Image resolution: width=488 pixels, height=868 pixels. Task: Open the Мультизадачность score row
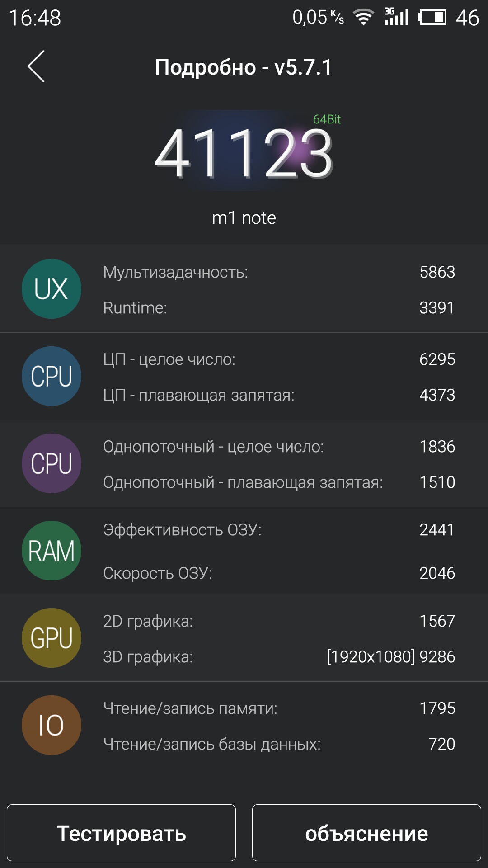tap(279, 272)
